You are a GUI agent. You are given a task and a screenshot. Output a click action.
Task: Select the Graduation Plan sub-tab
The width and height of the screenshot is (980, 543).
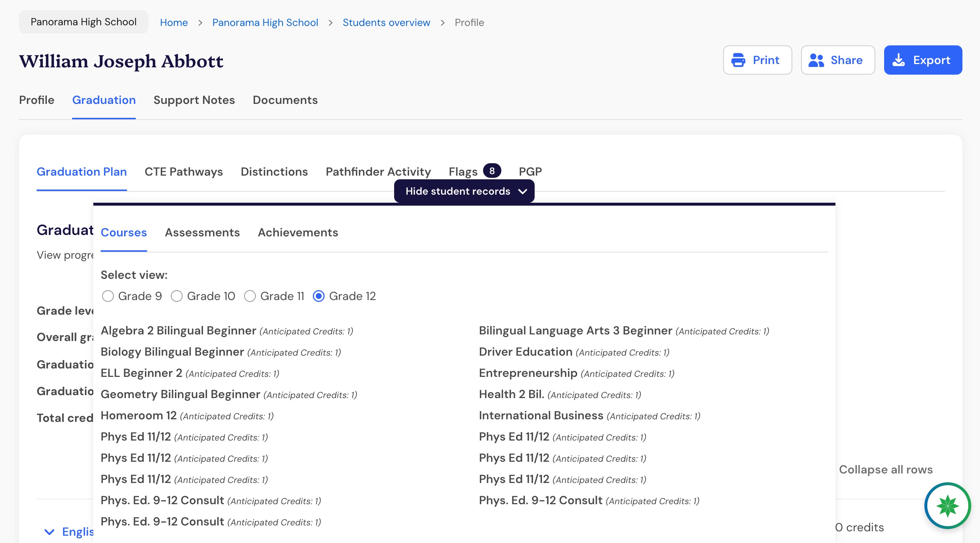[81, 172]
